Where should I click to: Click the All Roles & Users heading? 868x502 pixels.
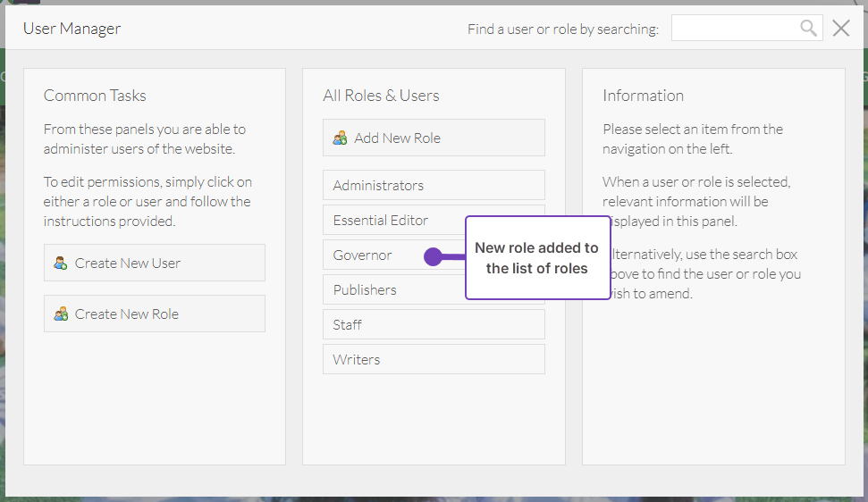(x=381, y=96)
